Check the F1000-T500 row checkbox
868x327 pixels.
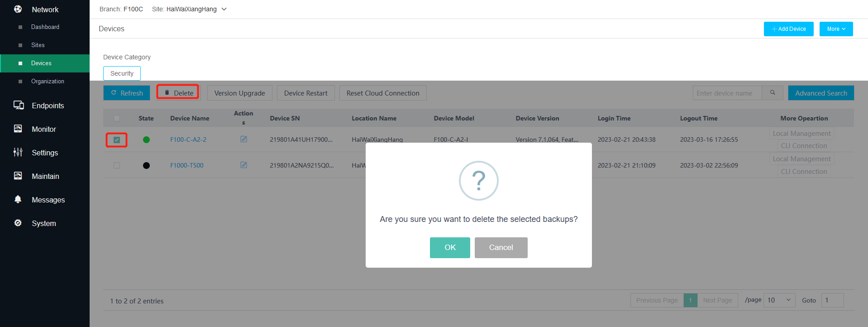pyautogui.click(x=117, y=165)
